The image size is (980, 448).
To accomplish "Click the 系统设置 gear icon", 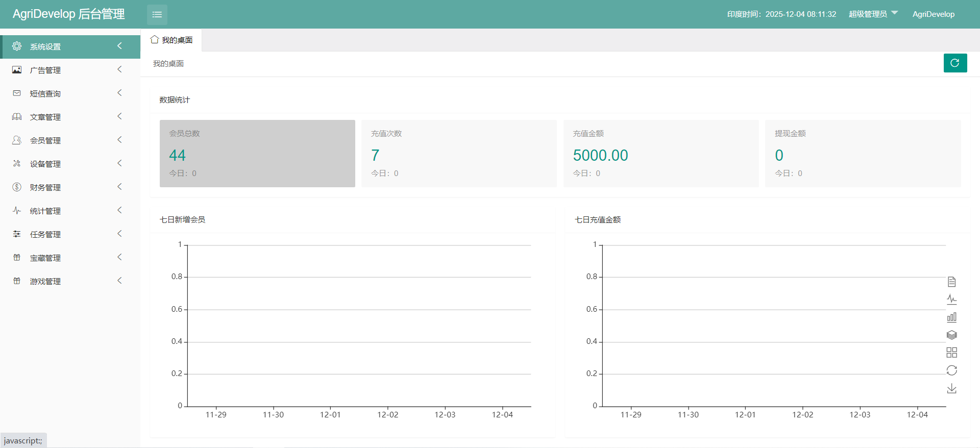I will (17, 46).
